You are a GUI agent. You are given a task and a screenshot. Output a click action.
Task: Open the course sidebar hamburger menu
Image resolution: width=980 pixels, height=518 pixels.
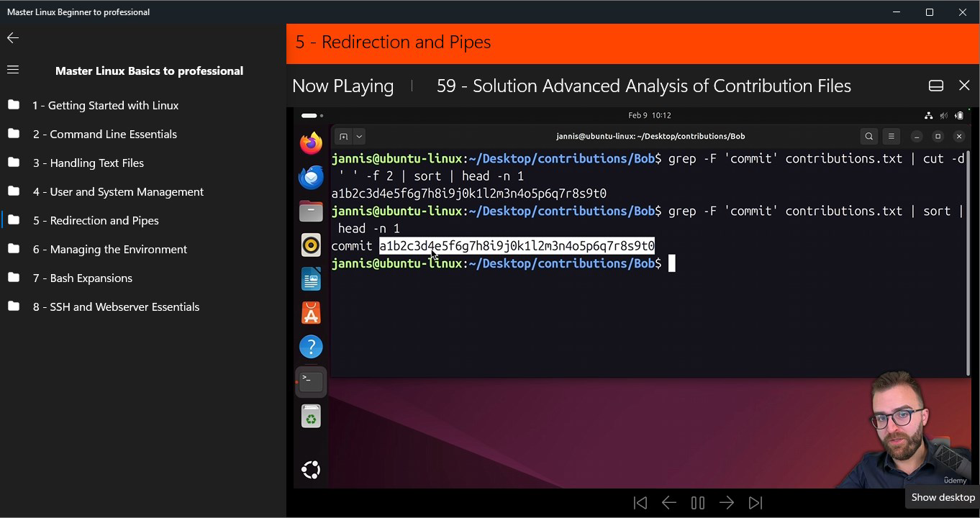tap(13, 70)
